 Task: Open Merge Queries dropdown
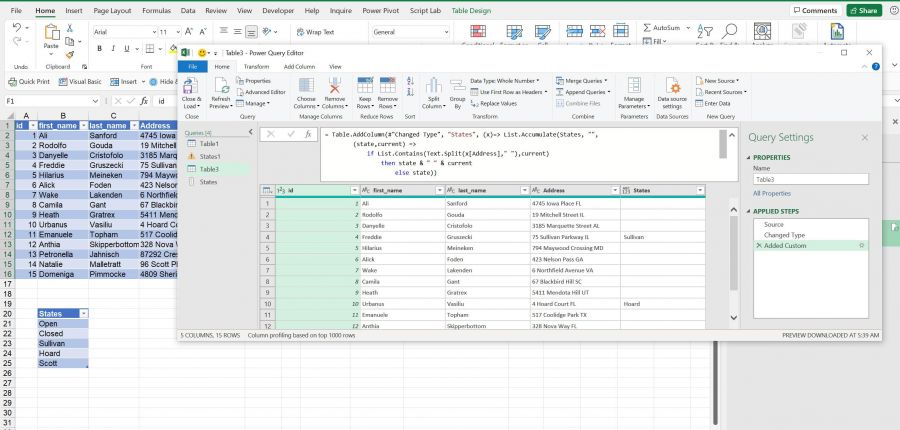[582, 81]
